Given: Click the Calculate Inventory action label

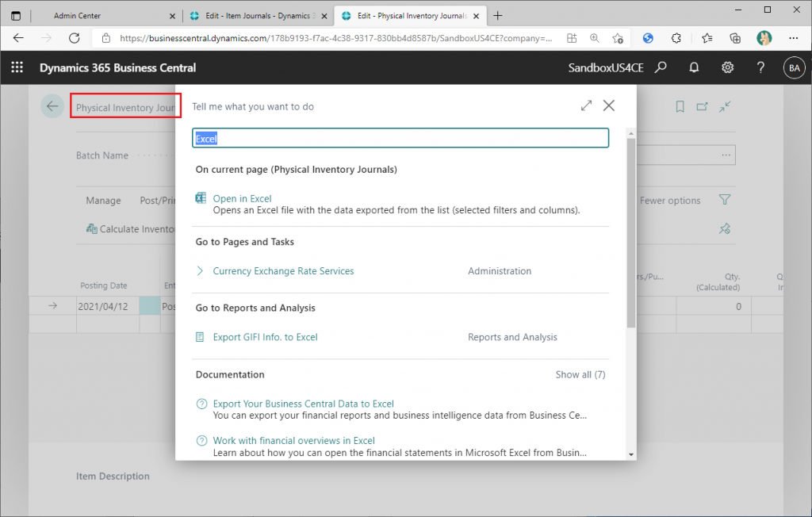Looking at the screenshot, I should click(138, 229).
